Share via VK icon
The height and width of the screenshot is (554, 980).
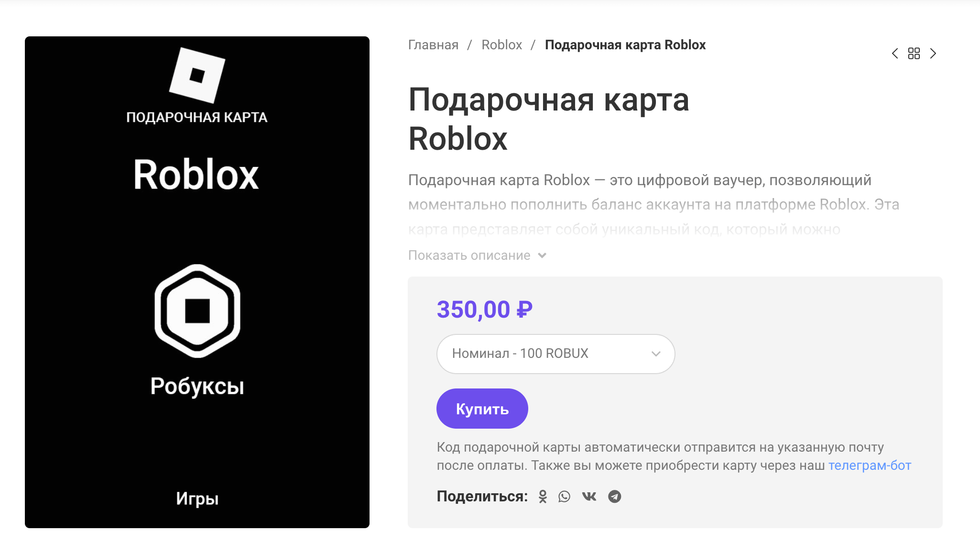pyautogui.click(x=589, y=497)
